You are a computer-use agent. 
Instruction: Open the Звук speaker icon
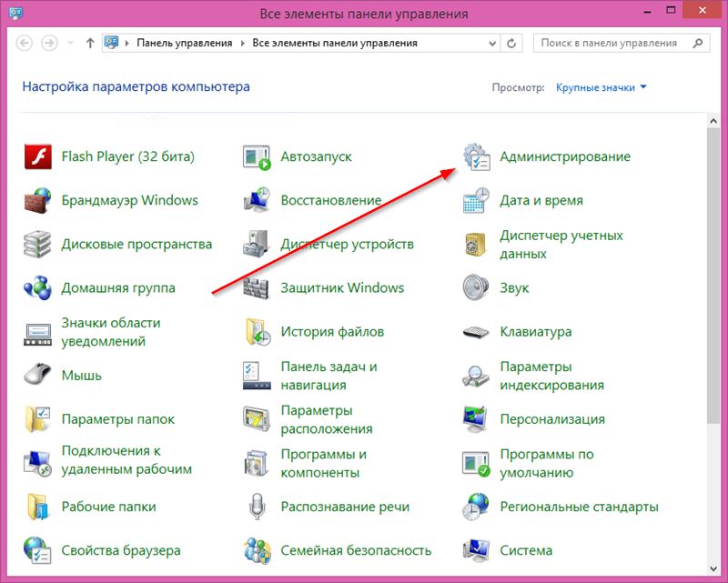[475, 287]
